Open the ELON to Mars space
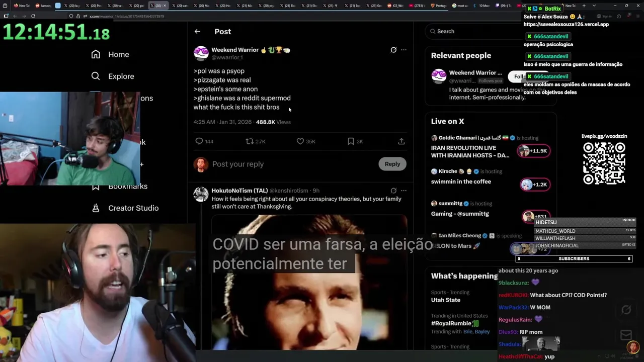Image resolution: width=644 pixels, height=362 pixels. pos(455,246)
